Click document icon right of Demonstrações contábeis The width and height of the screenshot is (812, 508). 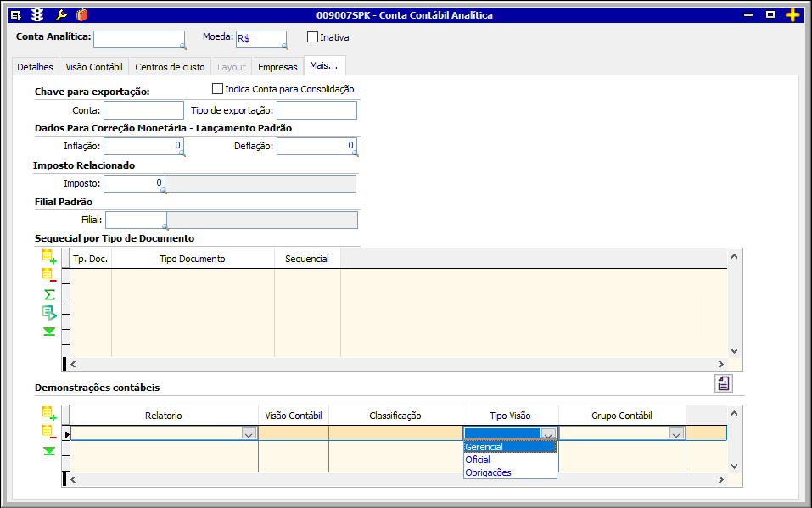click(x=723, y=383)
